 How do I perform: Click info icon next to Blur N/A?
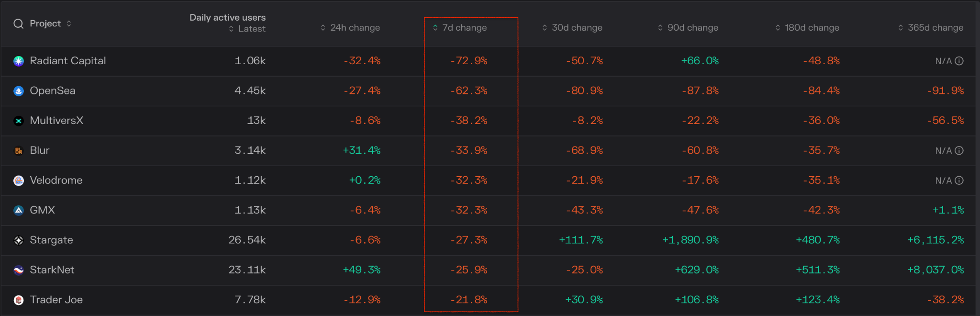[959, 150]
